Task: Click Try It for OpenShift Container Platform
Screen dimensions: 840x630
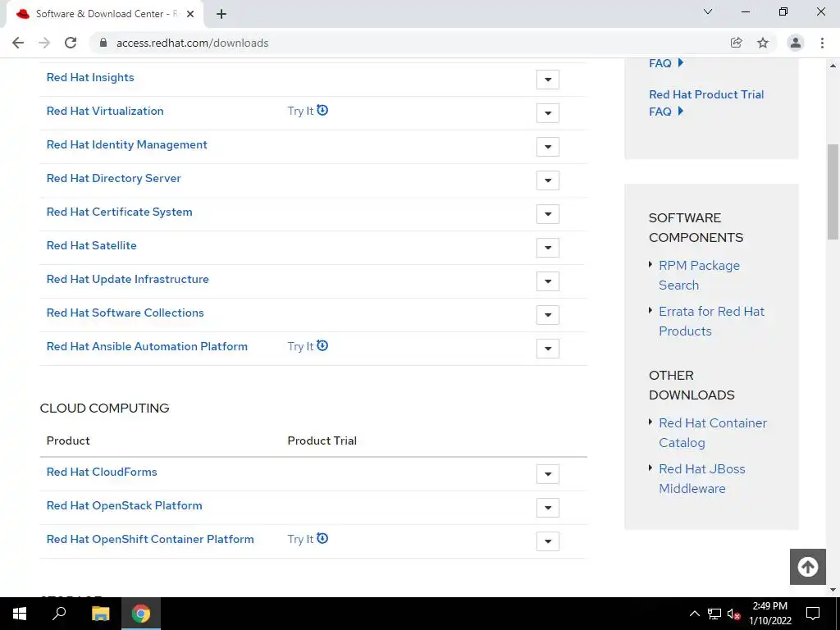Action: point(300,540)
